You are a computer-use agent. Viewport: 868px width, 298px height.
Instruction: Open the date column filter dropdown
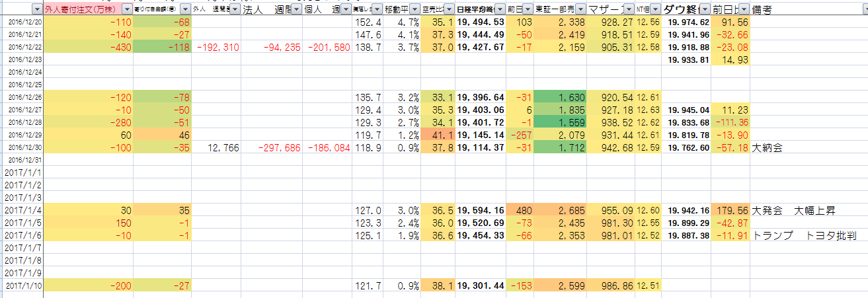click(36, 10)
